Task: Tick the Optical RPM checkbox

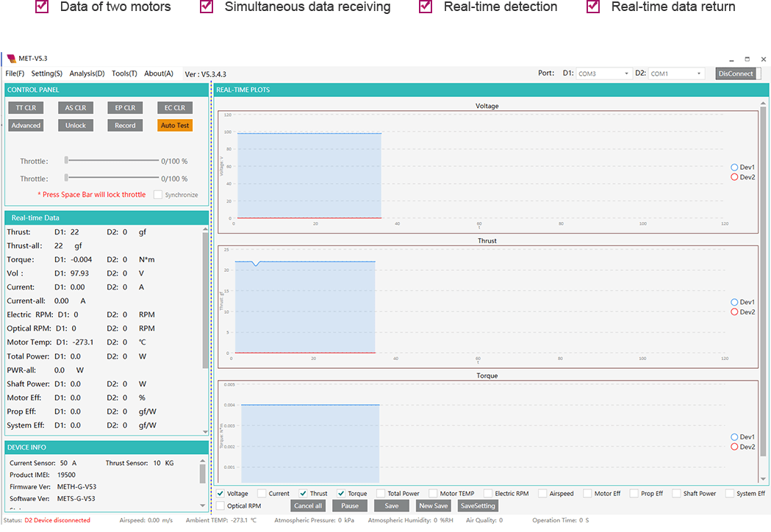Action: pyautogui.click(x=220, y=506)
